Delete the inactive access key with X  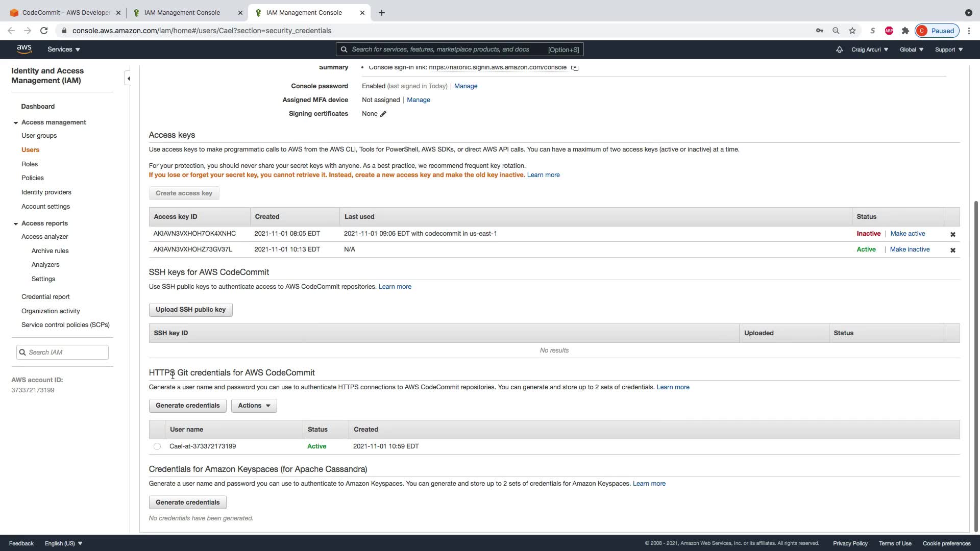(952, 234)
